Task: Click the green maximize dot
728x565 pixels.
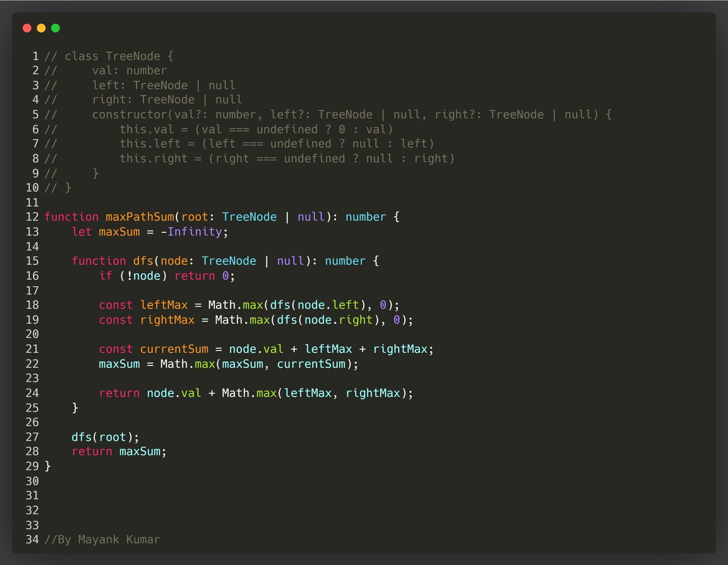Action: pyautogui.click(x=56, y=28)
